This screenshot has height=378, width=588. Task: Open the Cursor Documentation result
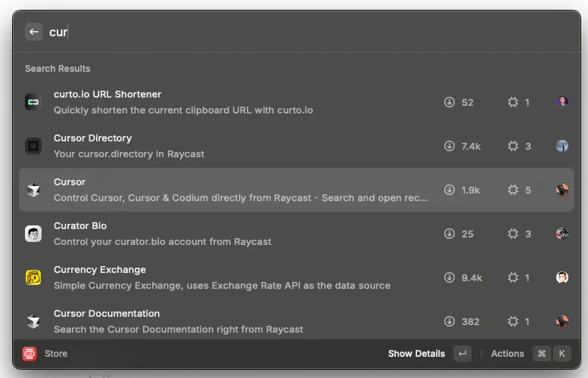tap(227, 321)
